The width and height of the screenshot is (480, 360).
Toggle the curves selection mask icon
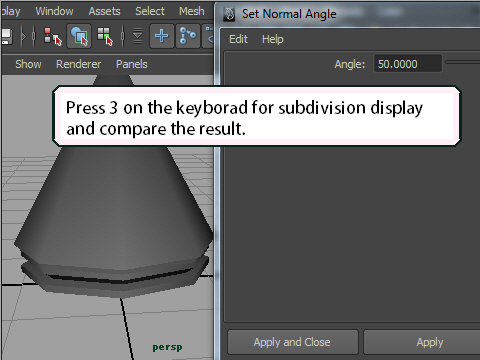click(209, 36)
